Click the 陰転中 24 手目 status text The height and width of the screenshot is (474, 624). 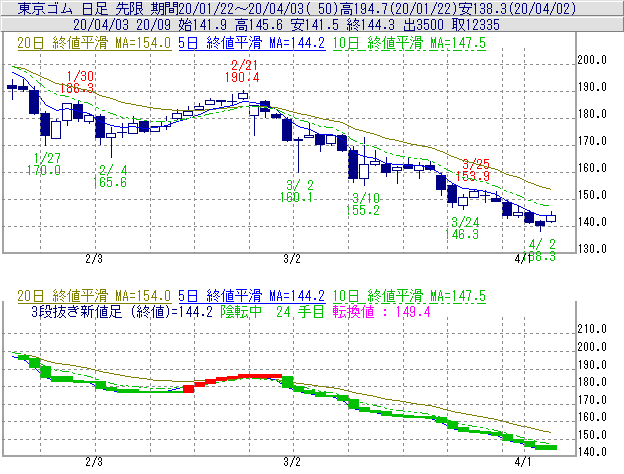(273, 312)
